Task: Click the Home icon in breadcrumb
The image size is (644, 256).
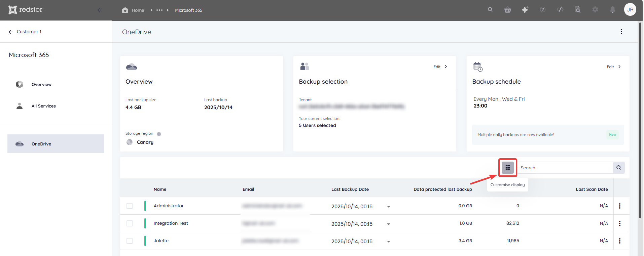Action: 125,10
